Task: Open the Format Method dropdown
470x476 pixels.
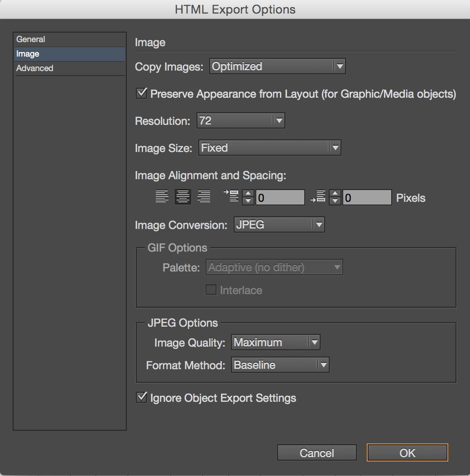Action: (280, 365)
